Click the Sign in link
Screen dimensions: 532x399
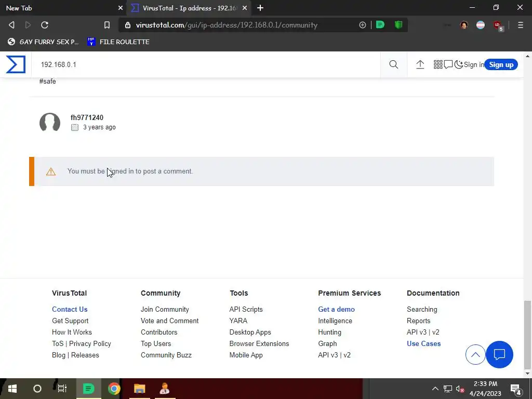(x=474, y=64)
